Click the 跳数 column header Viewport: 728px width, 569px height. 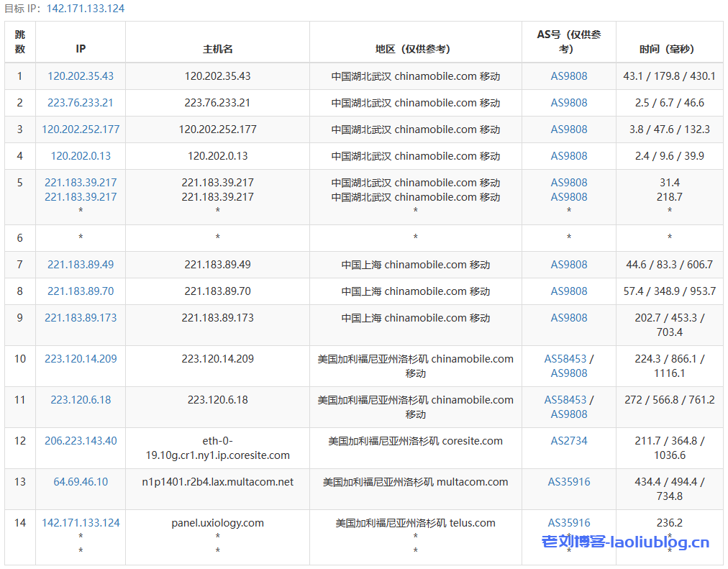[19, 42]
